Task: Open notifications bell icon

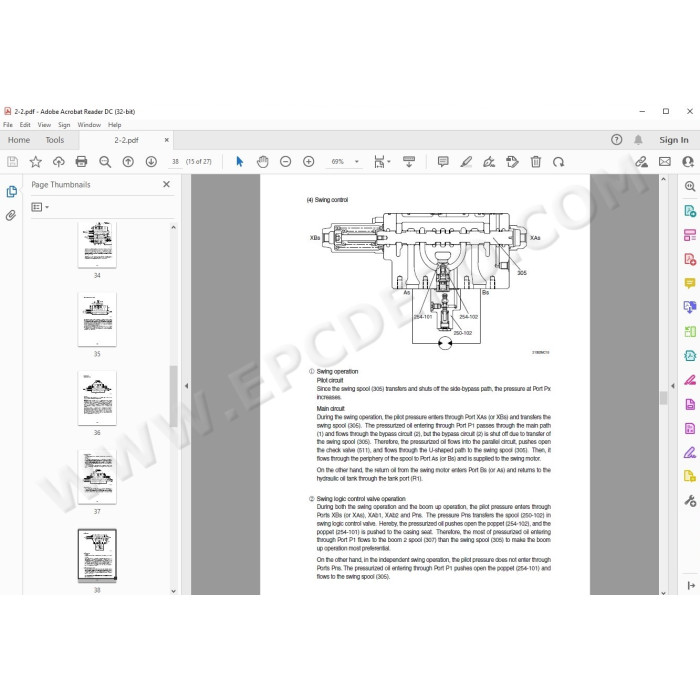Action: point(638,140)
